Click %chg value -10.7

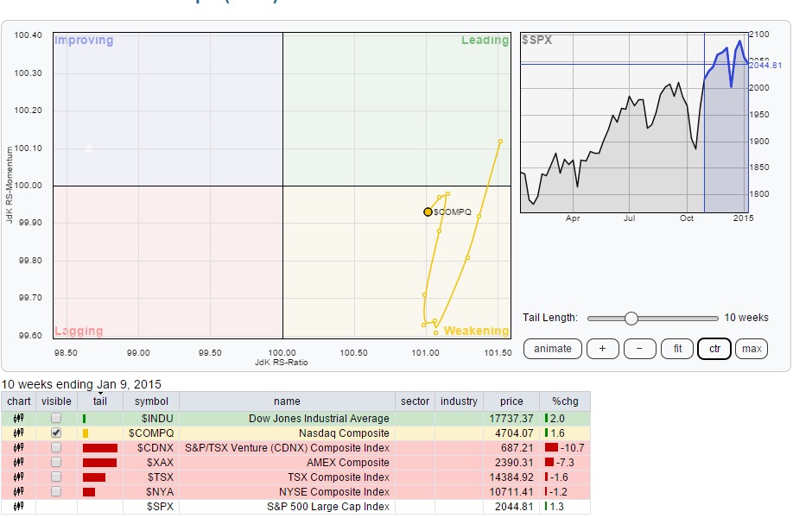[572, 447]
